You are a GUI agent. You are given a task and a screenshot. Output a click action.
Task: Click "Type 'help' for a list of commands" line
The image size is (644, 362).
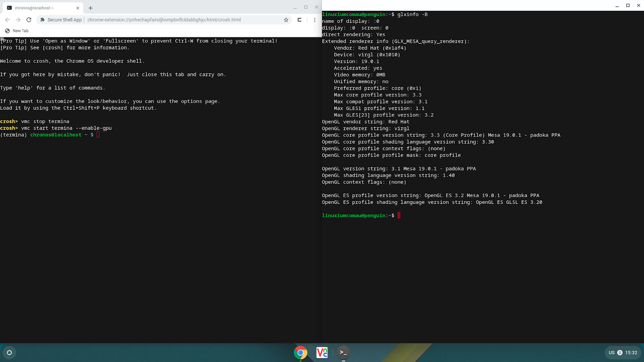pyautogui.click(x=53, y=88)
